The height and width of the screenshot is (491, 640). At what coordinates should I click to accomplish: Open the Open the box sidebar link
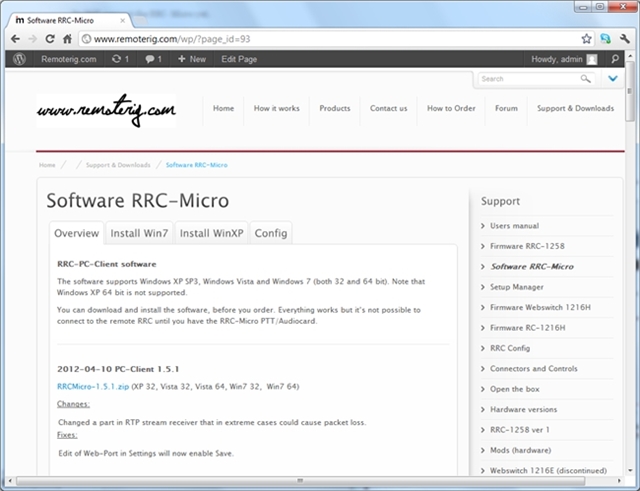click(x=514, y=389)
